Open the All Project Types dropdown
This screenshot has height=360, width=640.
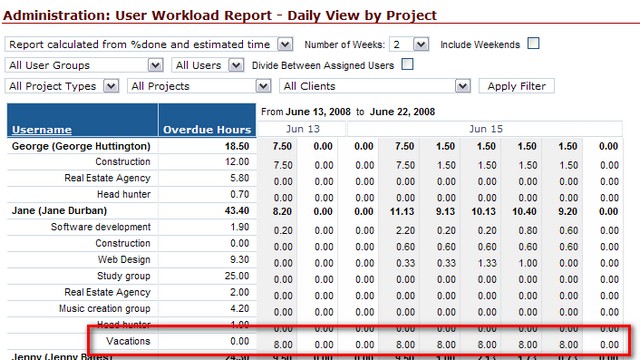click(62, 86)
